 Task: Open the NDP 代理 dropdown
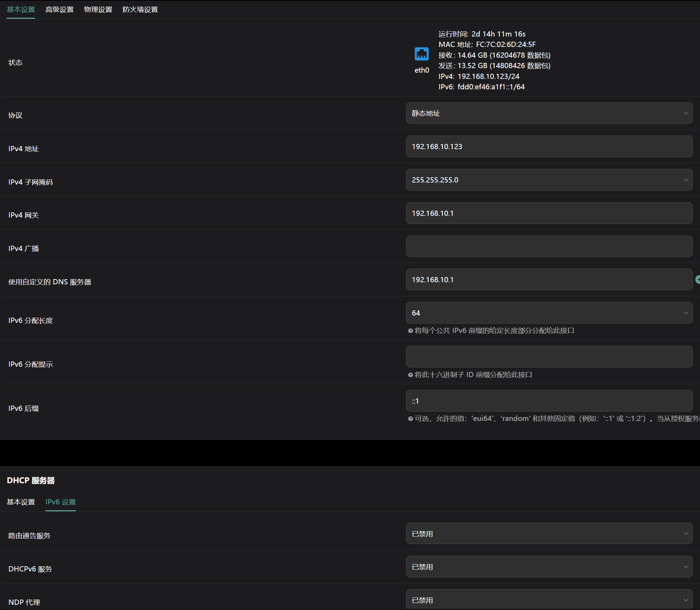coord(549,600)
